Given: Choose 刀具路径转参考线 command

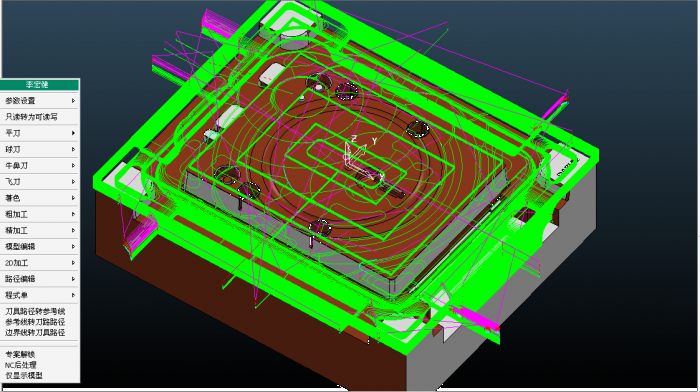Looking at the screenshot, I should 35,311.
